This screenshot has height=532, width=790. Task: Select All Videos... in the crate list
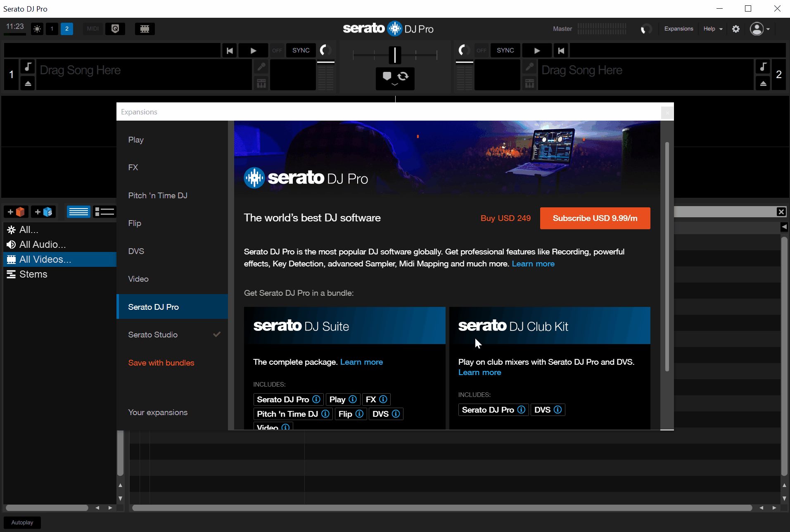[60, 259]
